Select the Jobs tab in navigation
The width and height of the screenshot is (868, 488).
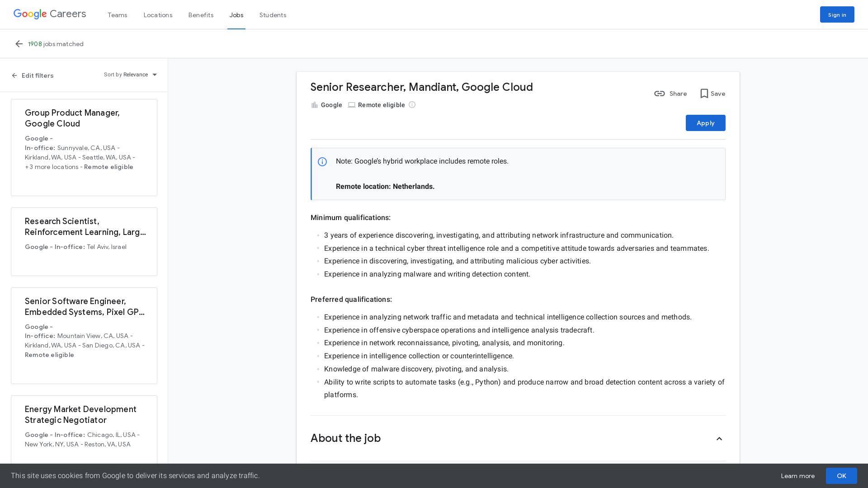[x=237, y=15]
